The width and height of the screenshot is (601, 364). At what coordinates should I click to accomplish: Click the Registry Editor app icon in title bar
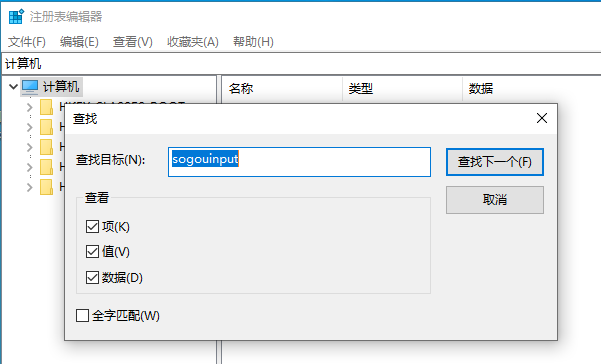coord(16,16)
